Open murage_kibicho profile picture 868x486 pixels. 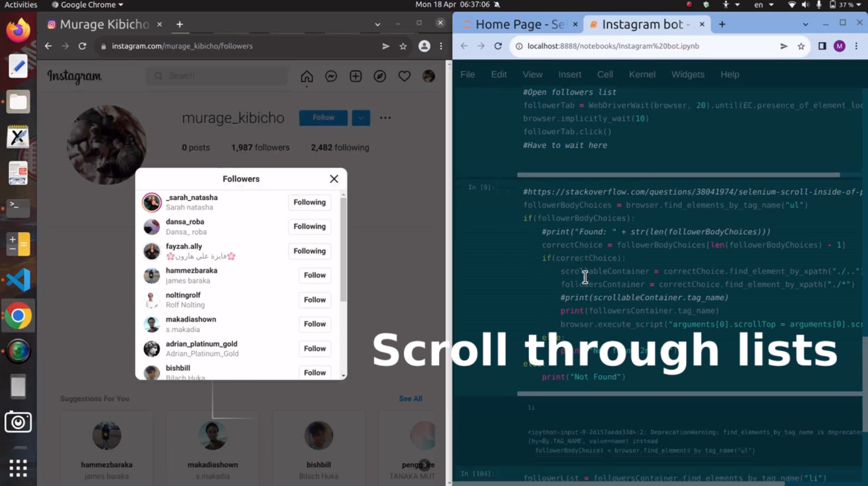pos(107,145)
